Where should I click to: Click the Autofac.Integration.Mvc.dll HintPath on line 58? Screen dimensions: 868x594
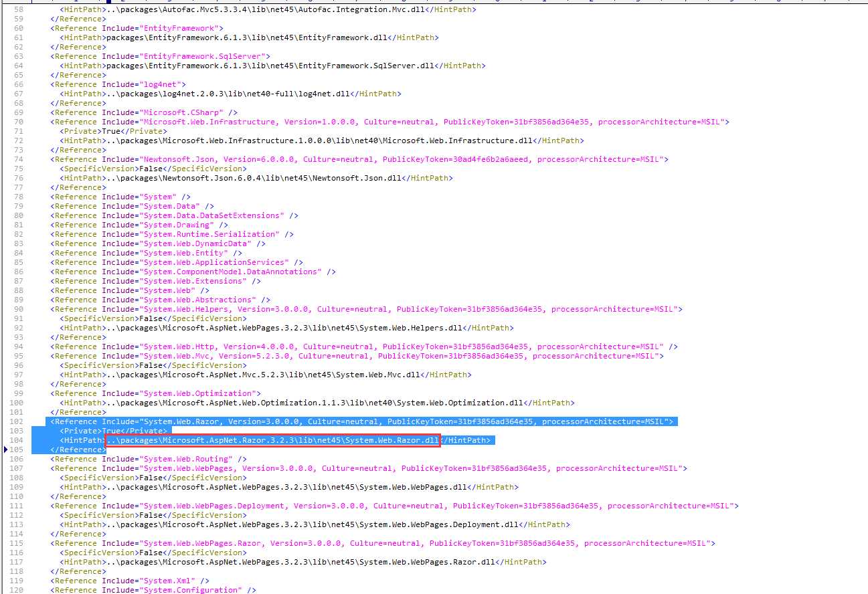pyautogui.click(x=268, y=9)
